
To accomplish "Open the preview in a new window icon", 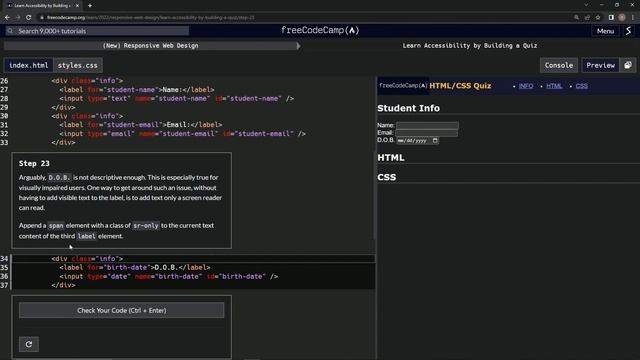I will point(628,65).
